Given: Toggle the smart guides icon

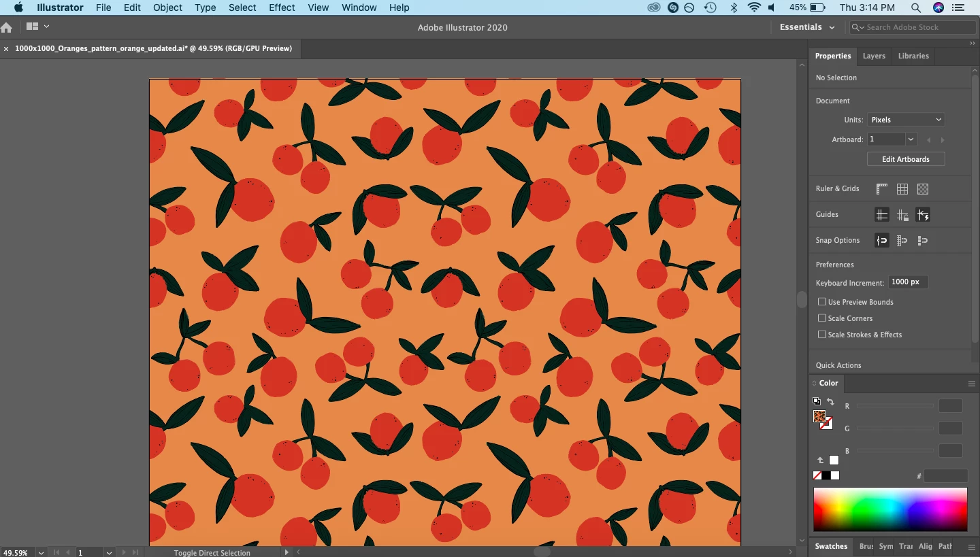Looking at the screenshot, I should point(923,215).
